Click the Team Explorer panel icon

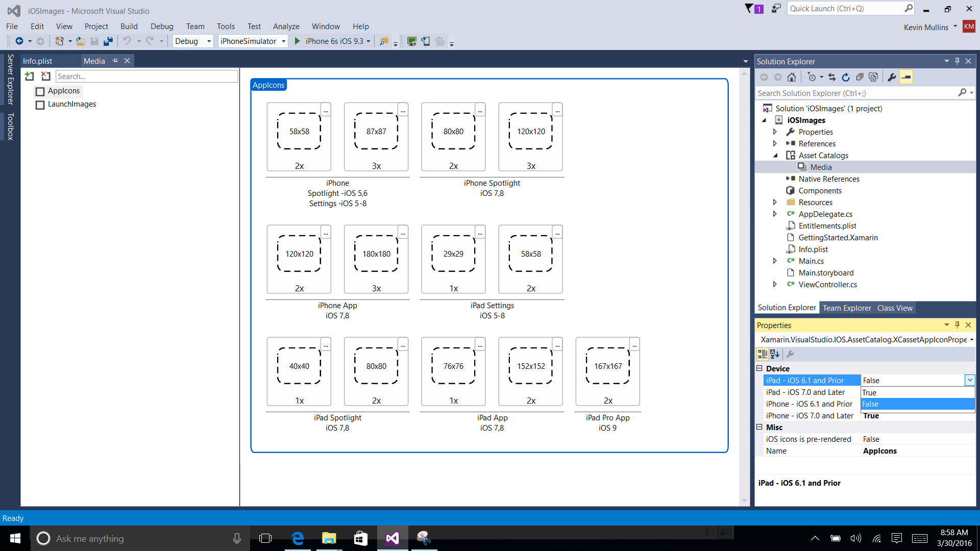[846, 308]
